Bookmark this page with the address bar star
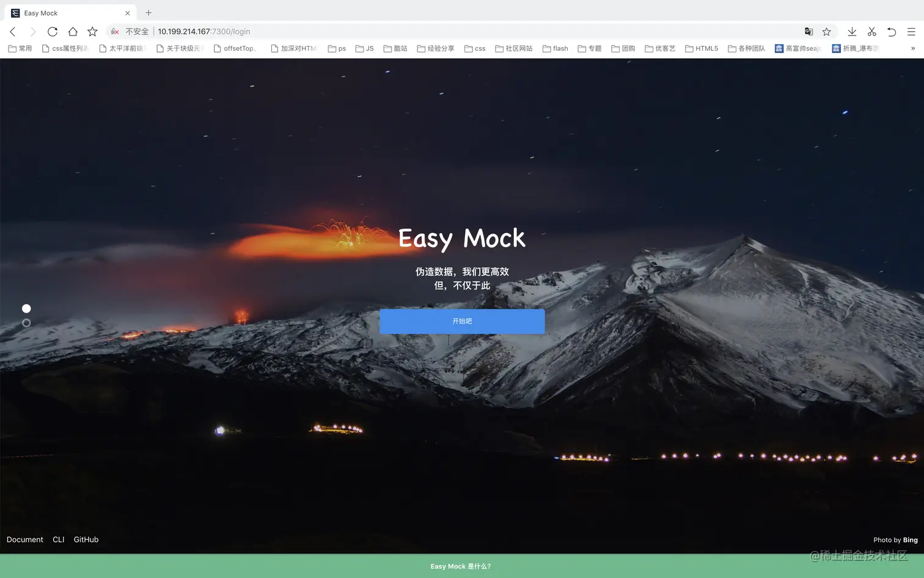 pyautogui.click(x=827, y=32)
